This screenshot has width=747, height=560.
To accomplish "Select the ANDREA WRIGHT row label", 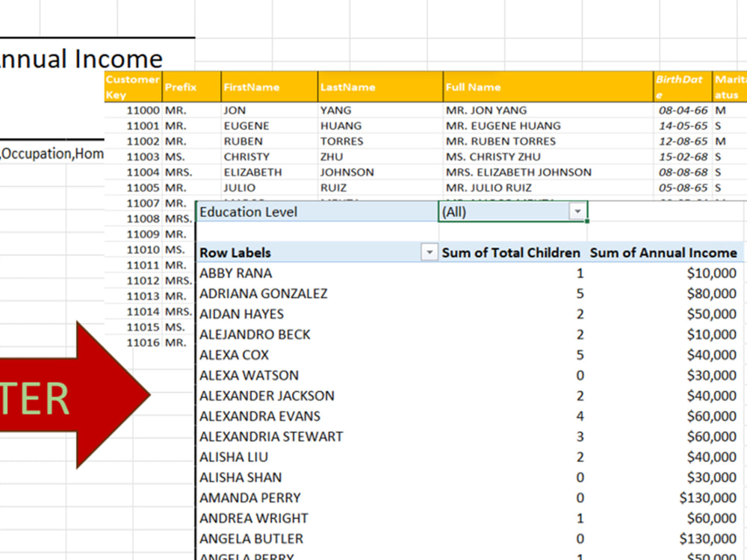I will [254, 519].
